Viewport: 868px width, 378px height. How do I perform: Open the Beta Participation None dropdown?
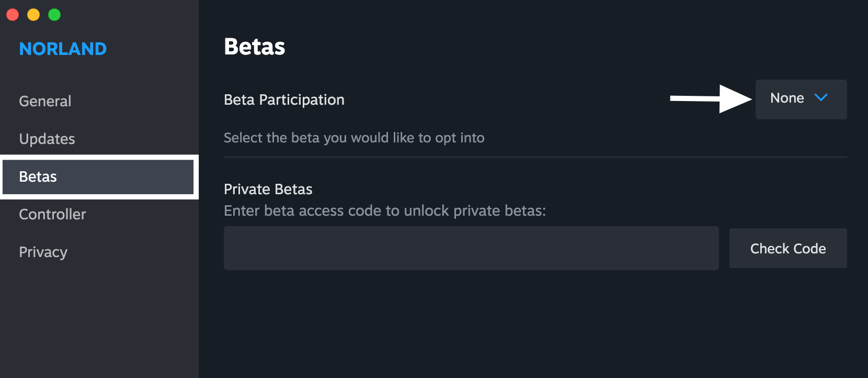801,99
